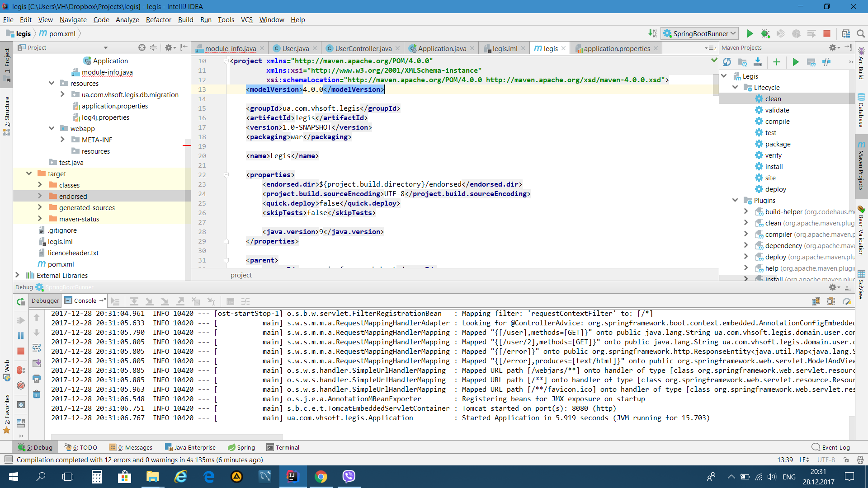868x488 pixels.
Task: Pause the running program in debugger
Action: [20, 336]
